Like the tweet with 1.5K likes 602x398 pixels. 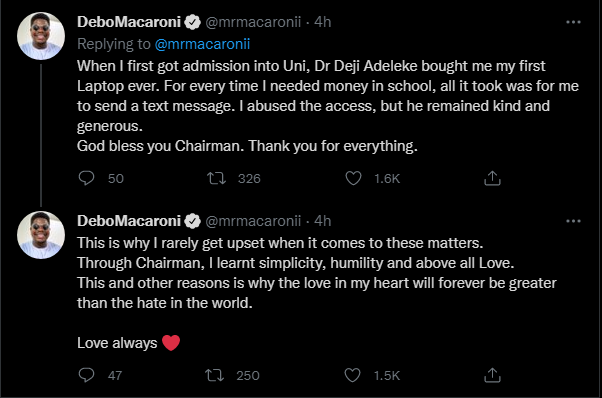[352, 375]
